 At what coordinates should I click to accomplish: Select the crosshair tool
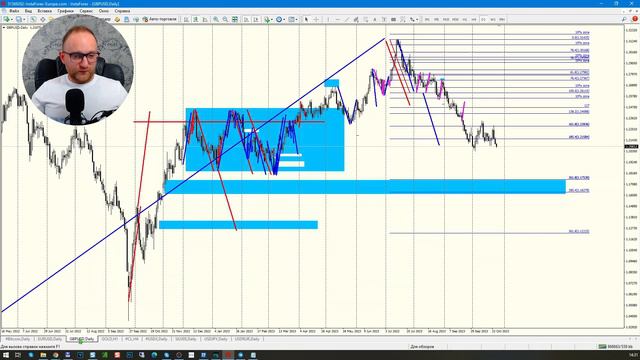coord(316,19)
